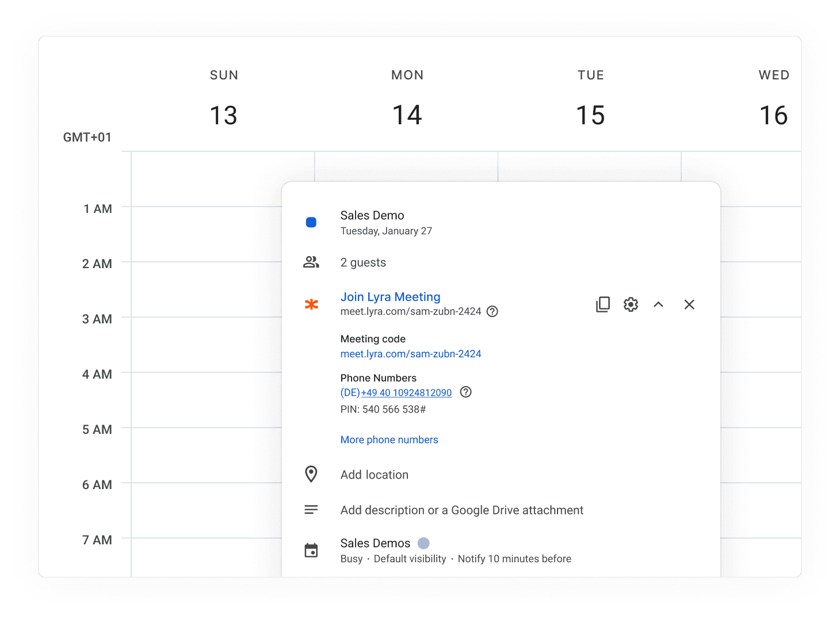Click the meeting code link sam-zubn-2424
This screenshot has height=618, width=840.
point(411,353)
